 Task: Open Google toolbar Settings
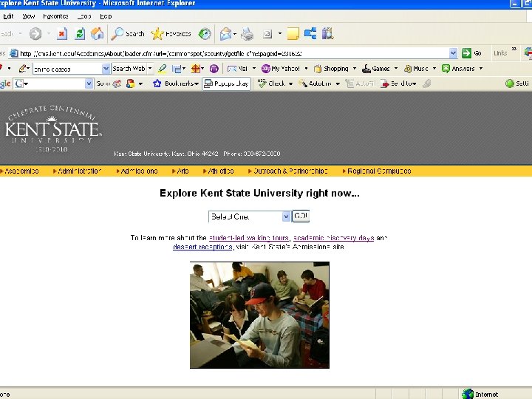(x=517, y=83)
